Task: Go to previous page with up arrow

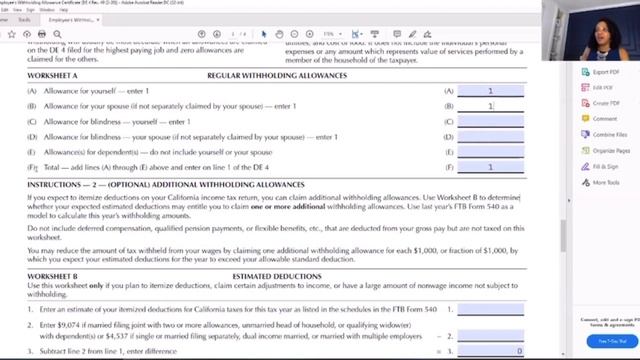Action: 202,34
